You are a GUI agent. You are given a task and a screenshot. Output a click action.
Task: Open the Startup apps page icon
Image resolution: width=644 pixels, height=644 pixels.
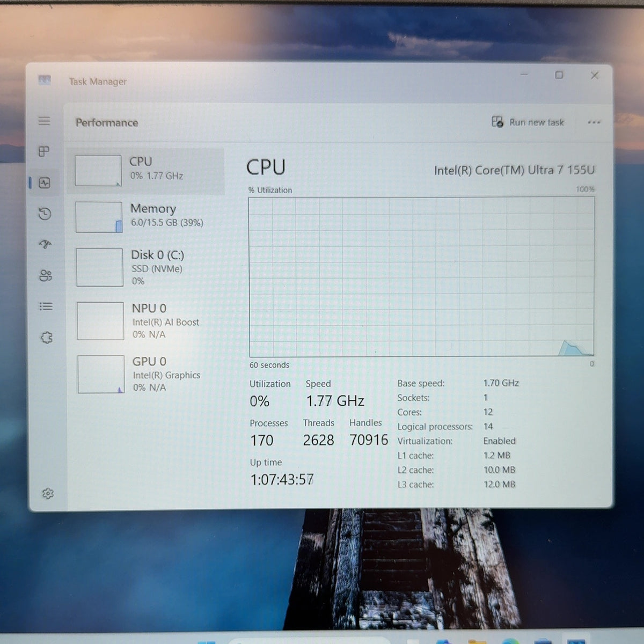click(x=46, y=245)
